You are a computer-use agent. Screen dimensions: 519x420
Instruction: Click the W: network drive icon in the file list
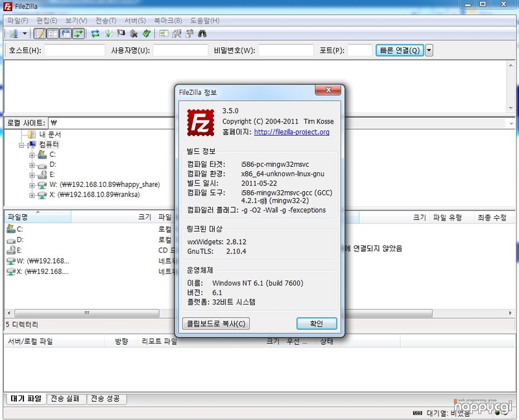[11, 261]
